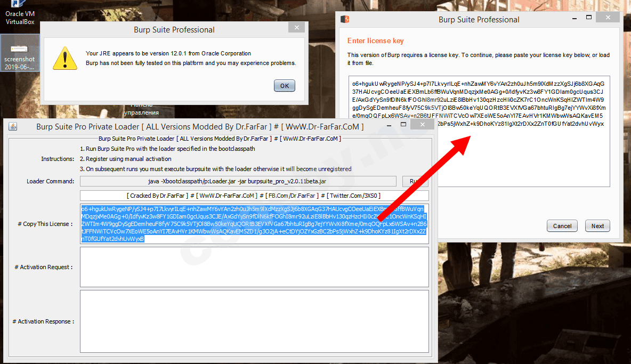Click the '# Copy This License :' label
Screen dimensions: 631x364
click(x=45, y=224)
